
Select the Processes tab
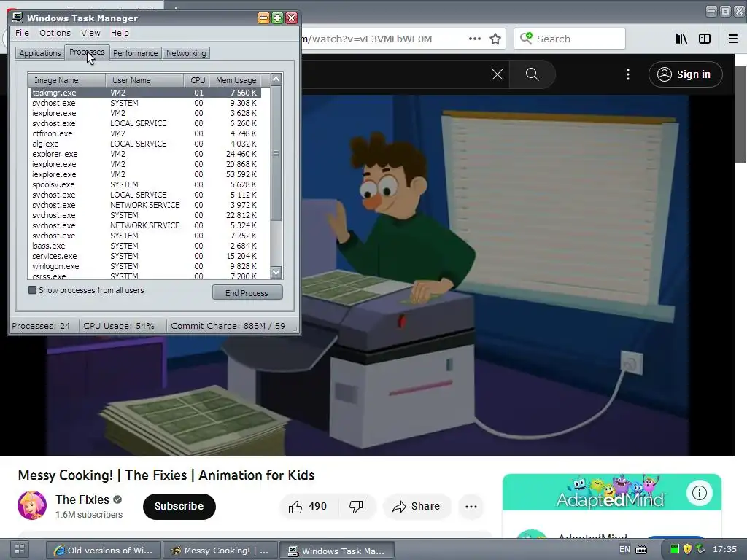87,52
